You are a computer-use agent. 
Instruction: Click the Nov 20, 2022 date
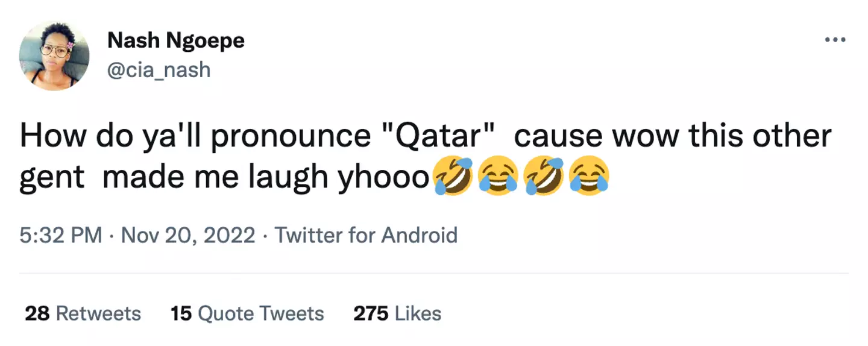188,234
